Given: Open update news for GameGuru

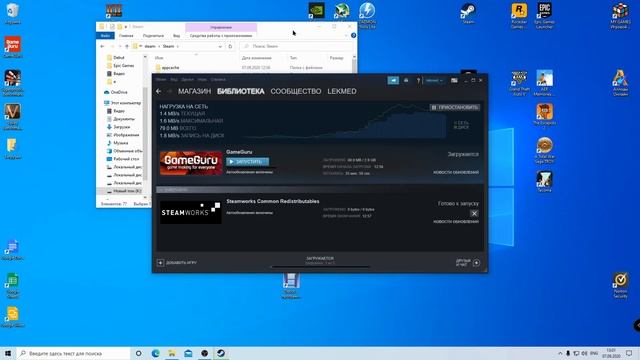Looking at the screenshot, I should click(456, 172).
